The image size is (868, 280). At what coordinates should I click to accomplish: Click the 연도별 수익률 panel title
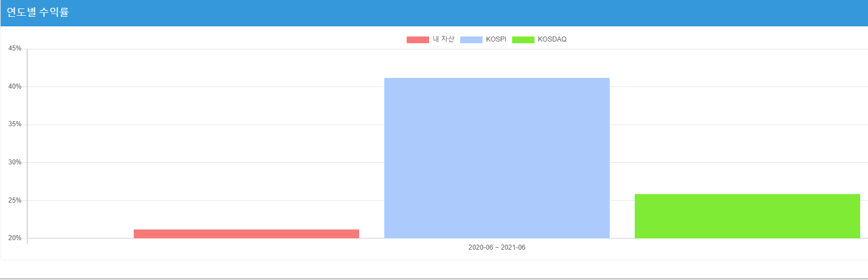click(x=38, y=12)
